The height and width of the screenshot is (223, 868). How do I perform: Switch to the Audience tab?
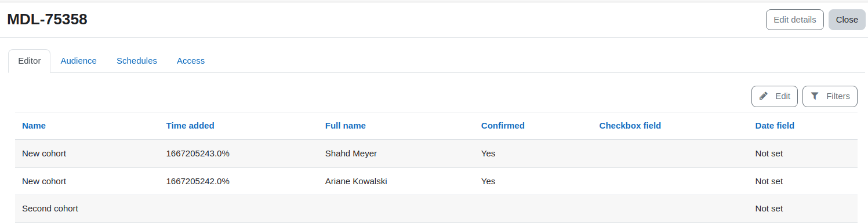pos(78,61)
